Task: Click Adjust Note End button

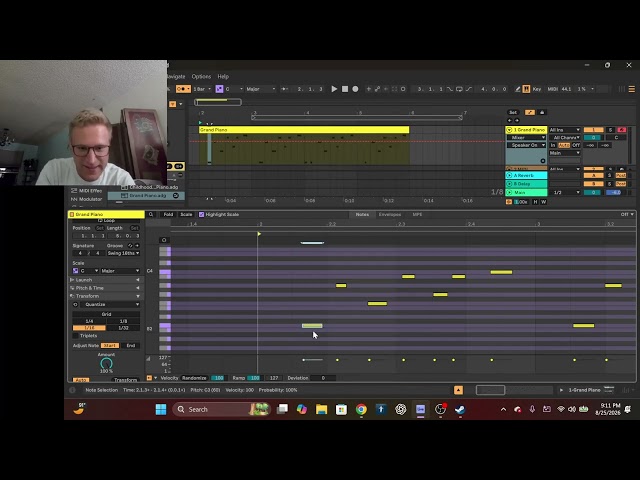Action: click(131, 346)
